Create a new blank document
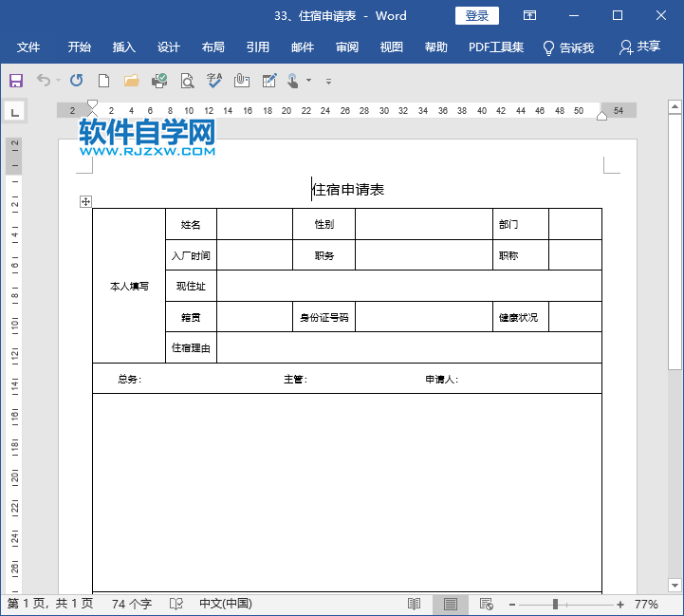 pos(103,81)
